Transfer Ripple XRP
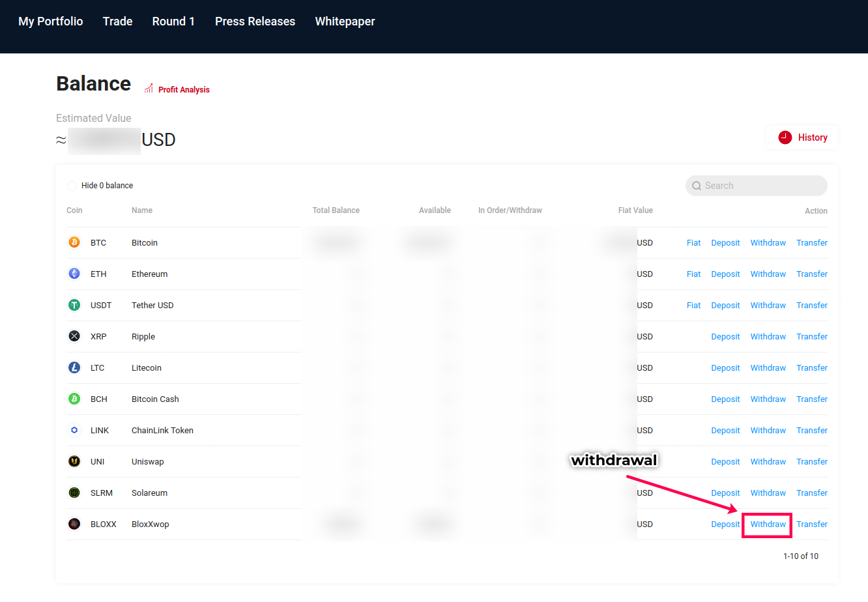The height and width of the screenshot is (602, 868). 812,336
